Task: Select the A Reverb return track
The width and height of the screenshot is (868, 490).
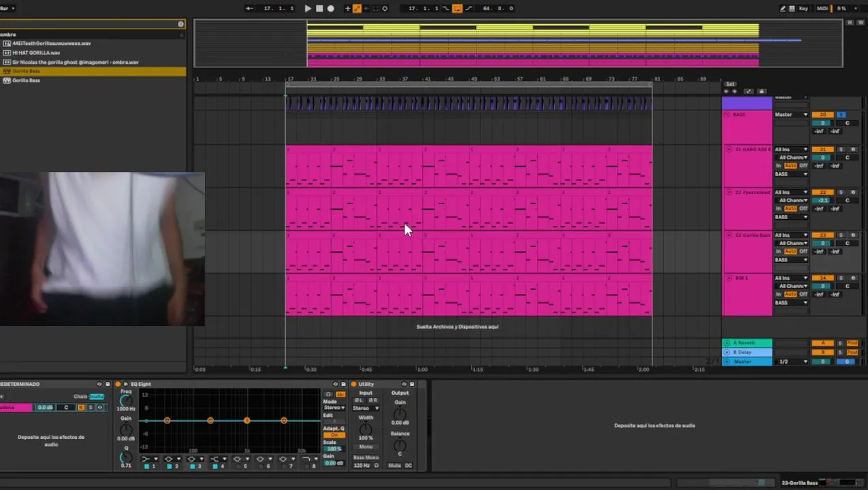Action: coord(748,343)
